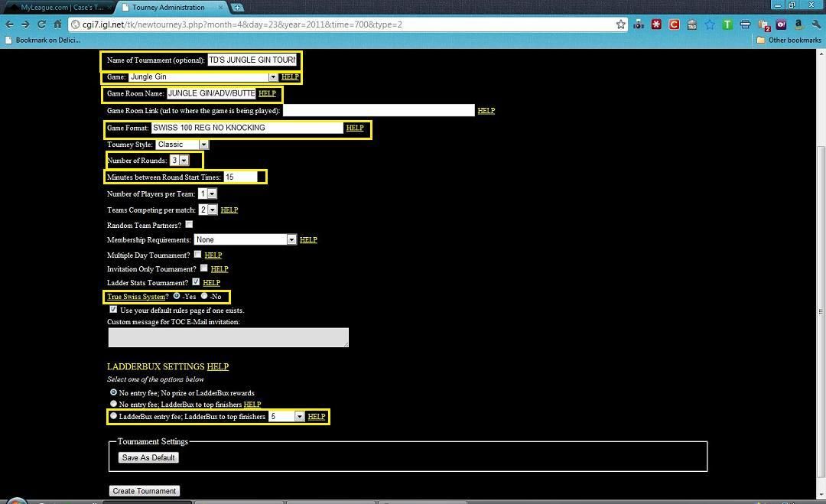826x504 pixels.
Task: Select Yes for True Swiss System
Action: 177,296
